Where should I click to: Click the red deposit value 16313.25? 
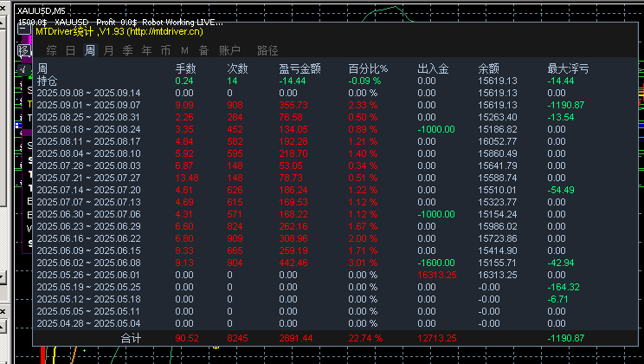(x=437, y=275)
